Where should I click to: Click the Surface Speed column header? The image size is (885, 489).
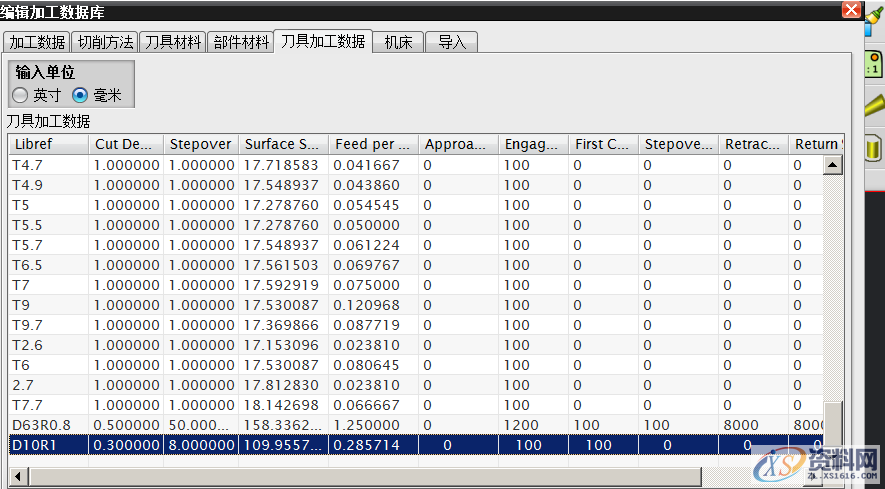(x=283, y=144)
